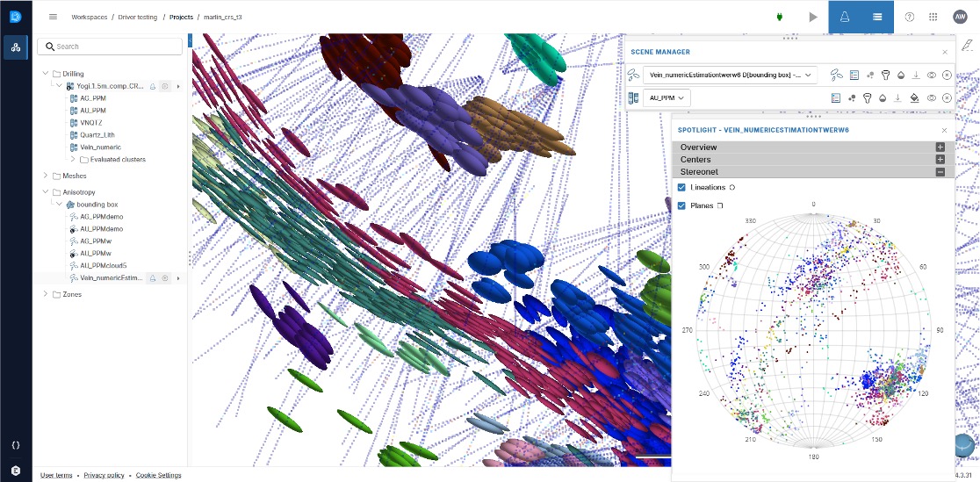Open arrow menu on Vein_numericEstim tree row
The height and width of the screenshot is (482, 980).
click(178, 277)
